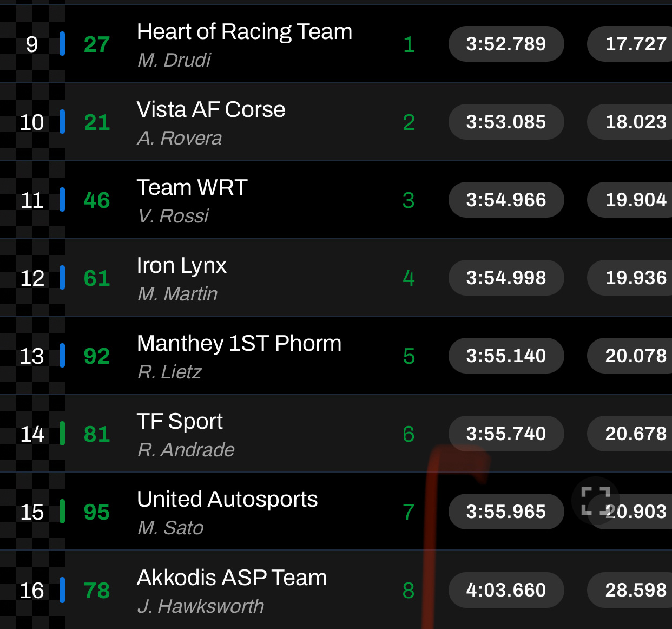Click car number 78 badge
The width and height of the screenshot is (672, 629).
click(x=97, y=591)
